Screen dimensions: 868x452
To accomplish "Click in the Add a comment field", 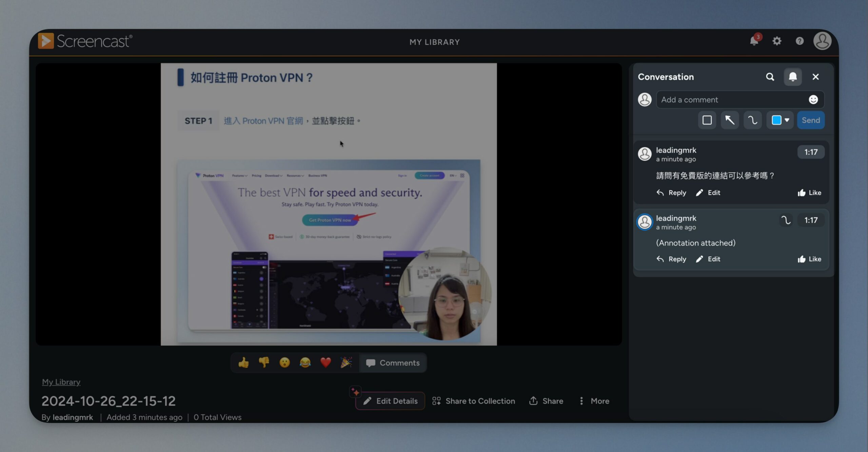I will coord(740,100).
